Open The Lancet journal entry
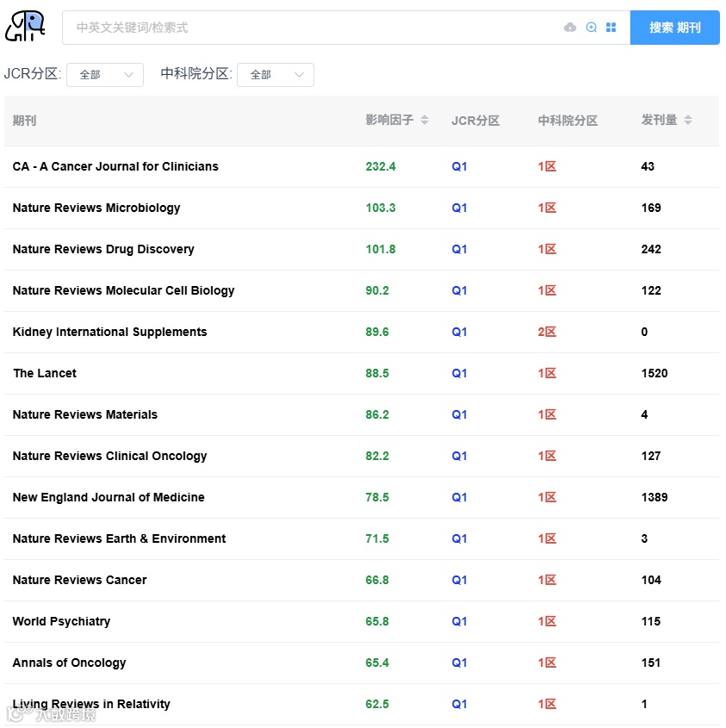This screenshot has height=728, width=726. [x=45, y=373]
